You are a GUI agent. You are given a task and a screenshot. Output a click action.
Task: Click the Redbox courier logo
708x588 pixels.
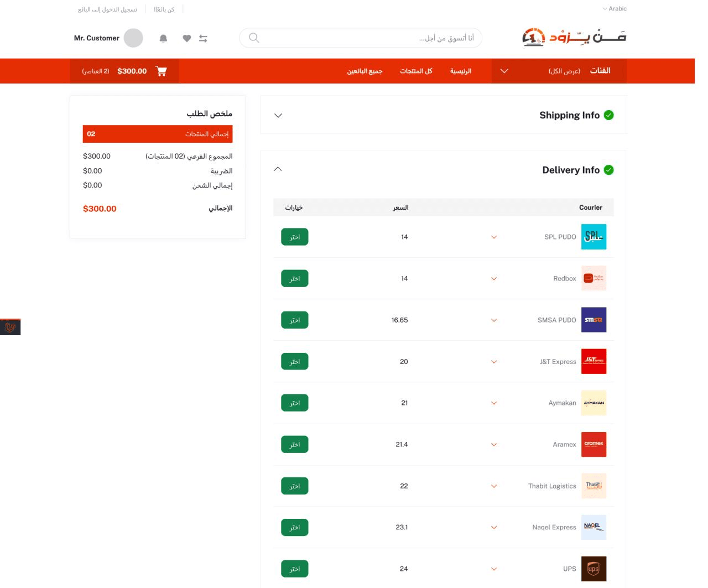click(x=594, y=278)
